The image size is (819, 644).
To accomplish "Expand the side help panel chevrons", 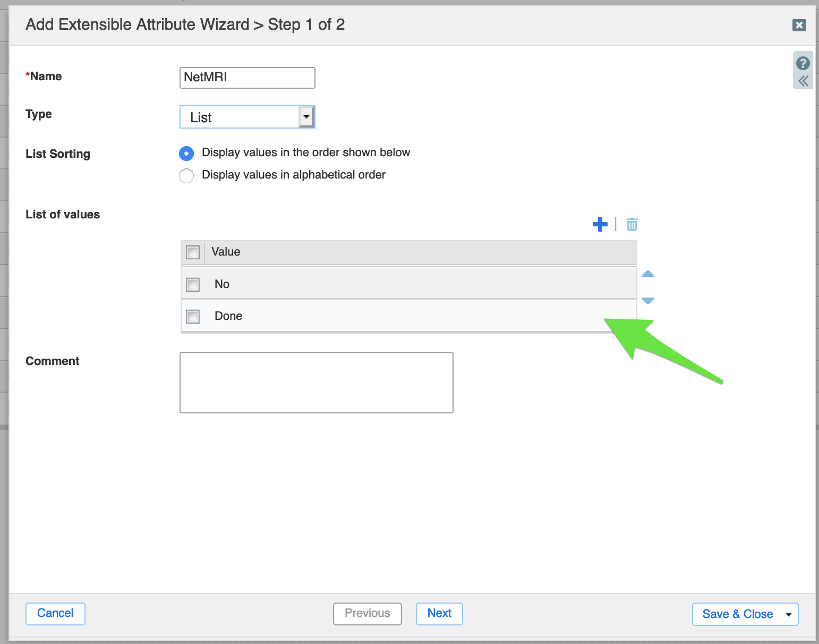I will point(803,81).
